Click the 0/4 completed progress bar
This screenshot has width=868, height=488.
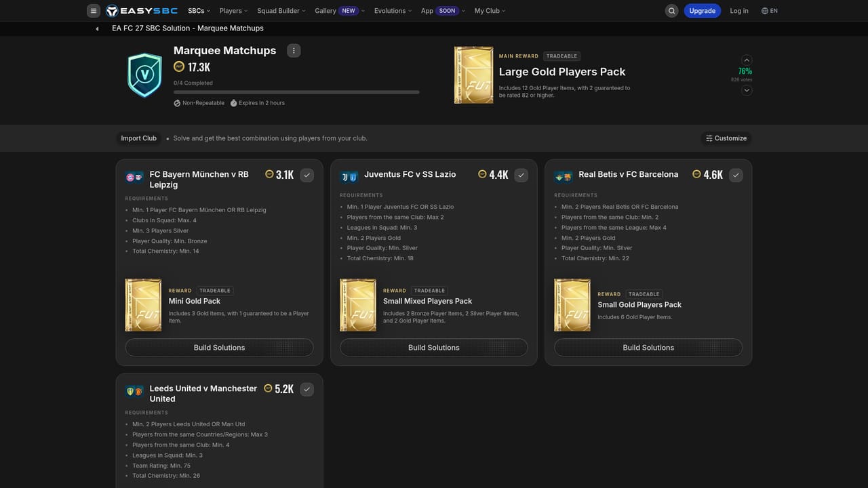(x=296, y=92)
